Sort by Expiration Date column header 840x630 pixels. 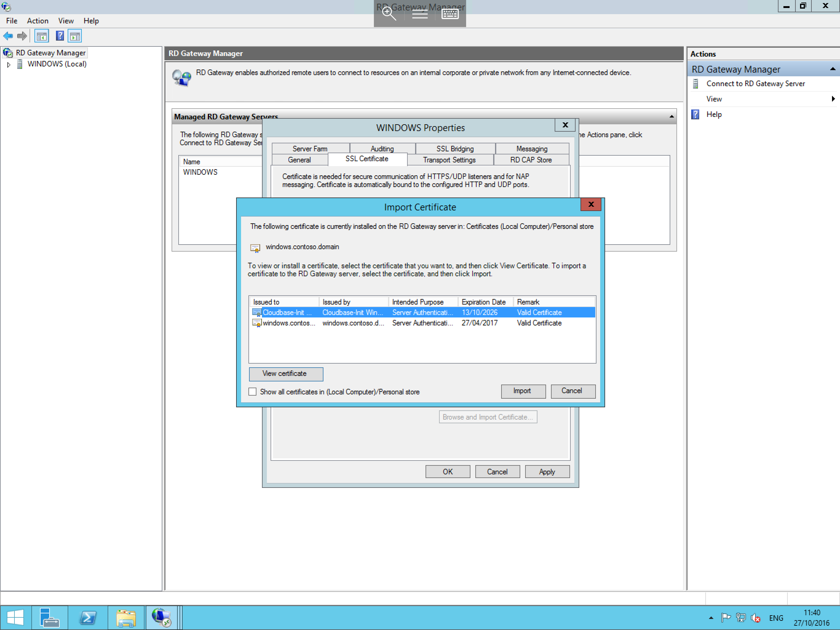(485, 302)
